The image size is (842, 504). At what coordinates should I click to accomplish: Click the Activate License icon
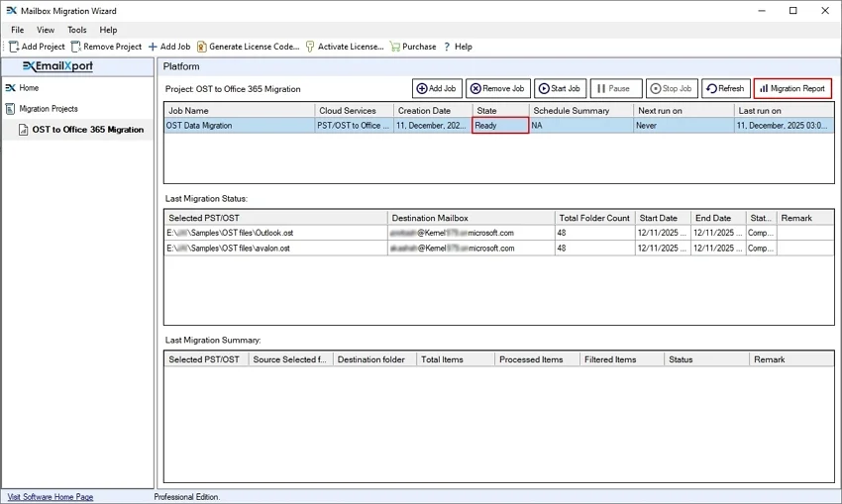[310, 47]
